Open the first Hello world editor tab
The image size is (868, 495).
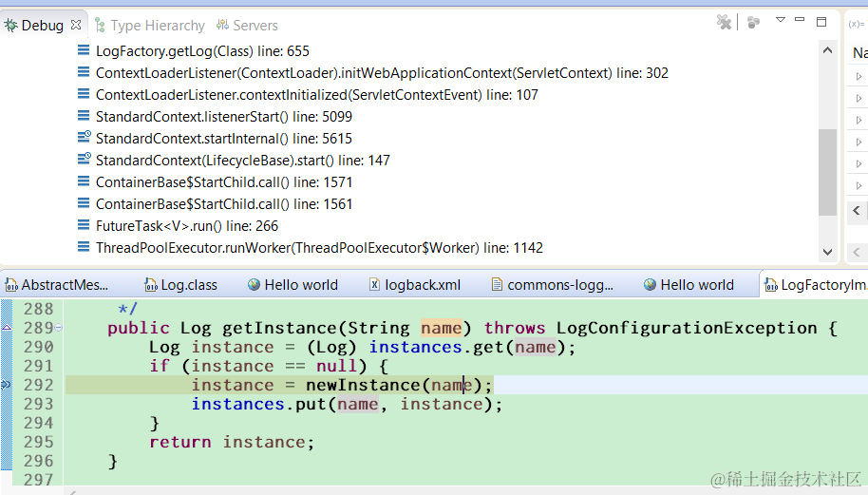(x=292, y=285)
